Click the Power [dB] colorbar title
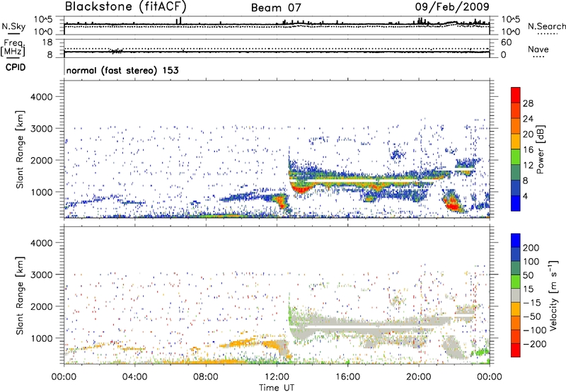This screenshot has width=566, height=392. 541,149
